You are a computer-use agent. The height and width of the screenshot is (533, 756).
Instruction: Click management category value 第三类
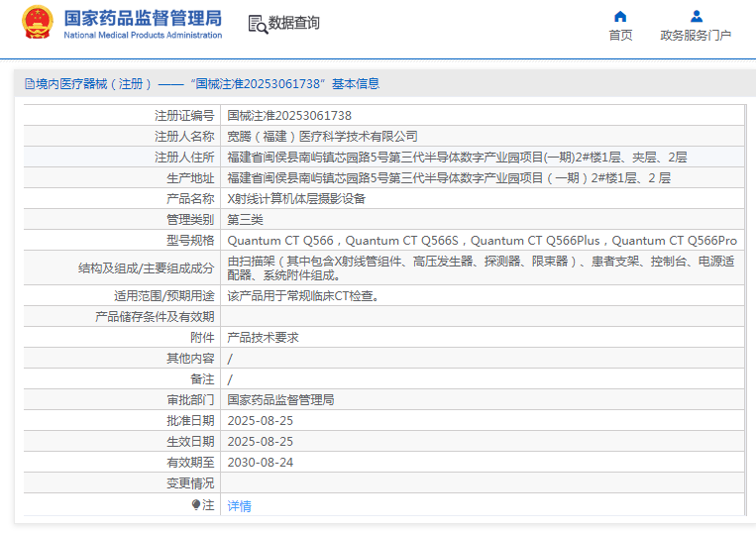coord(245,220)
